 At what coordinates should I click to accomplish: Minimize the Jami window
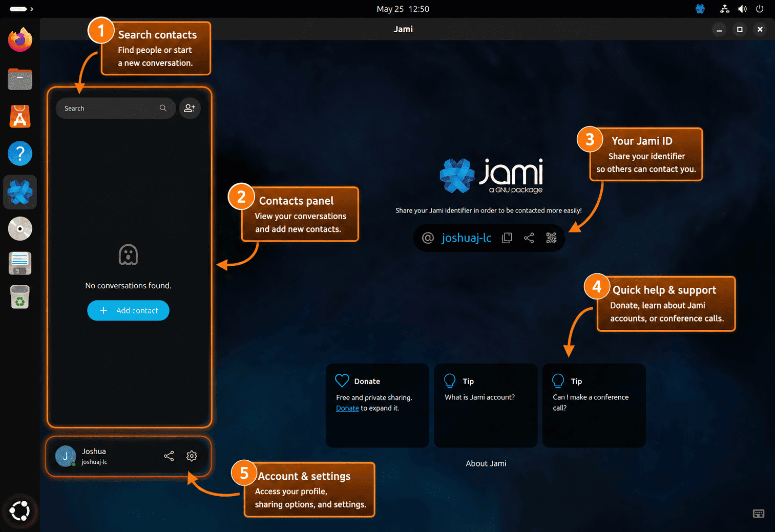tap(719, 30)
